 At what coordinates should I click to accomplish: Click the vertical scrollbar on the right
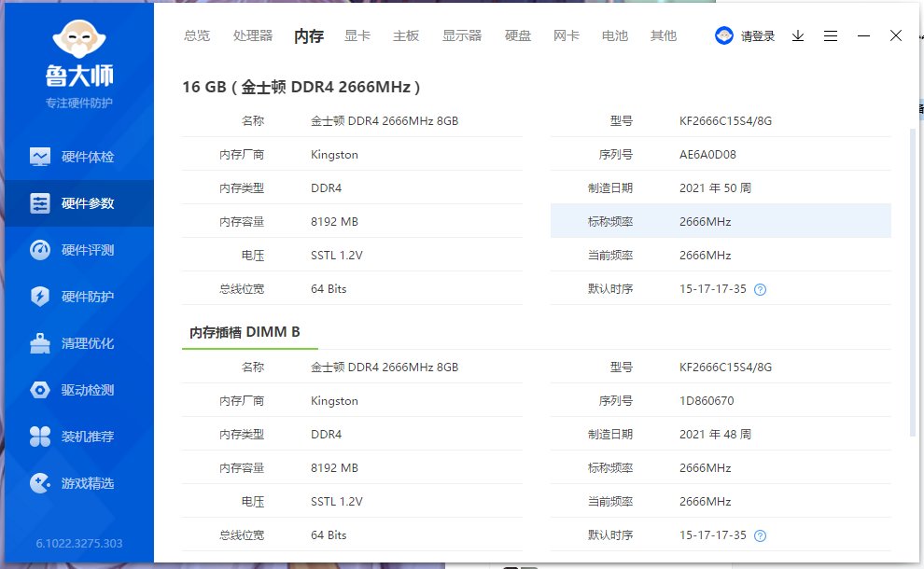click(x=914, y=283)
